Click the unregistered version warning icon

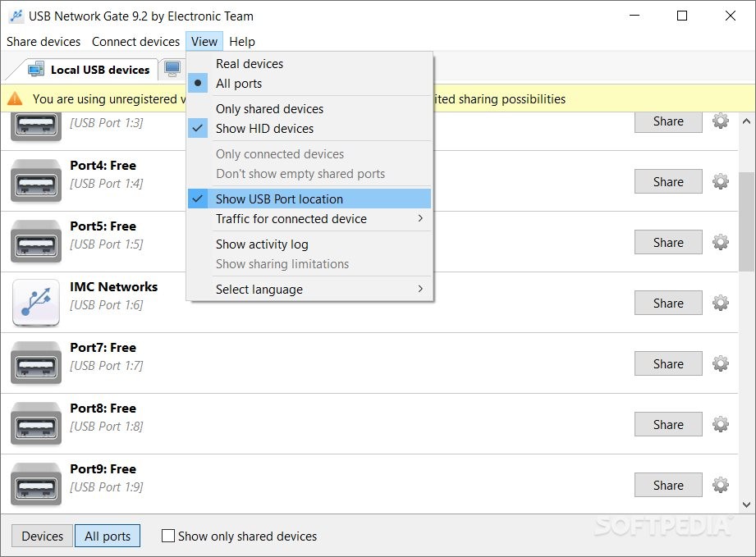[x=16, y=98]
